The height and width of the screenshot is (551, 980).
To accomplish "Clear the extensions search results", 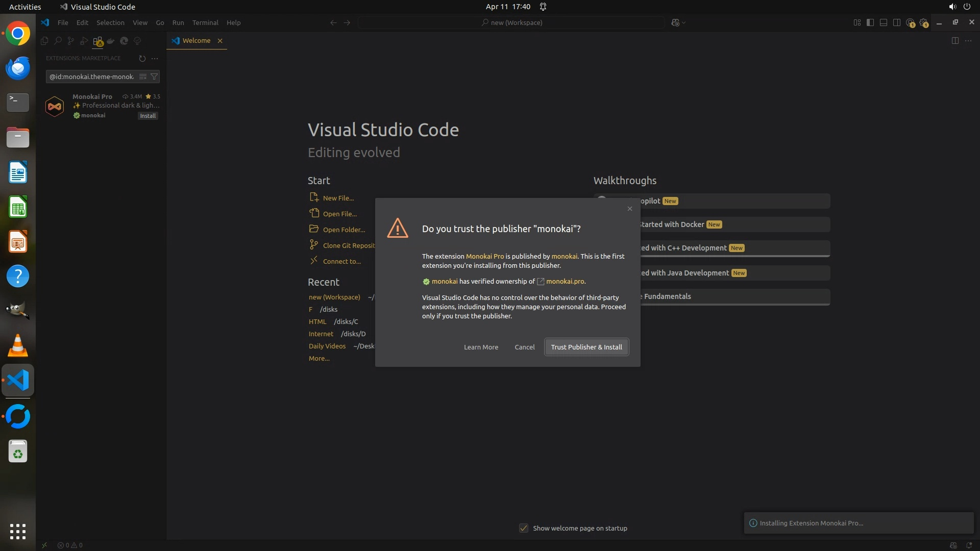I will pos(143,77).
